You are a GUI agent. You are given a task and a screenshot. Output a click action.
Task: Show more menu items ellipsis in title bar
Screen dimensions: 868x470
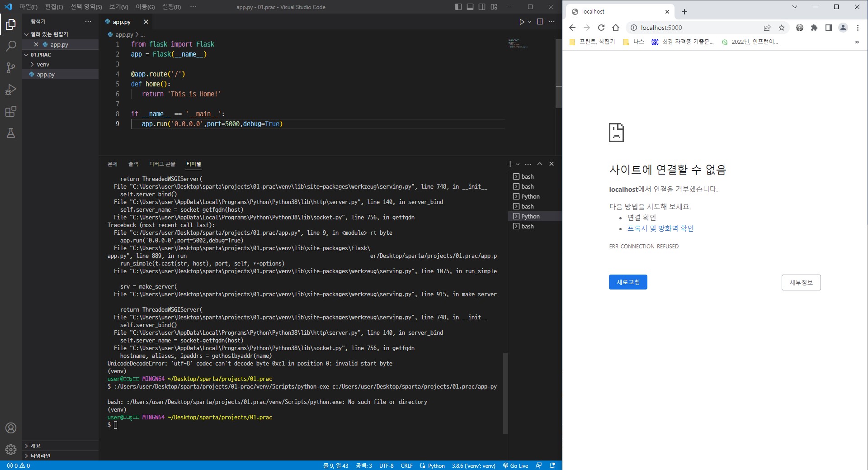click(x=193, y=7)
